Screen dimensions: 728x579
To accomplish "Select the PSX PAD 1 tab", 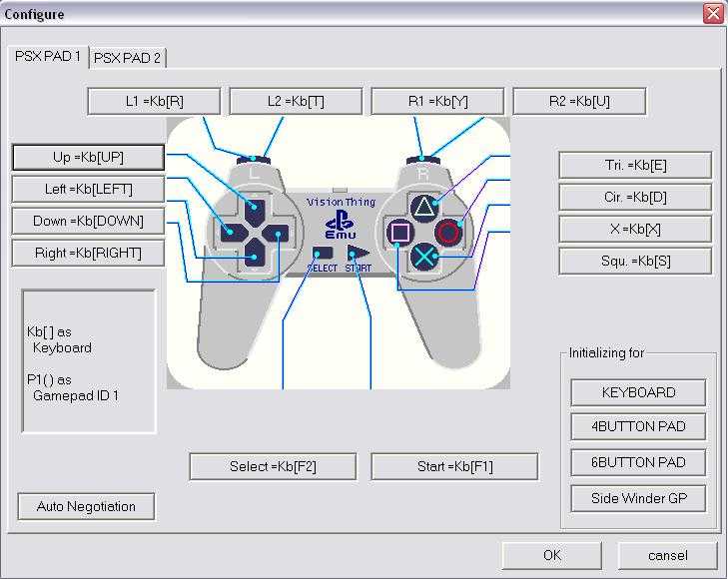I will coord(48,57).
